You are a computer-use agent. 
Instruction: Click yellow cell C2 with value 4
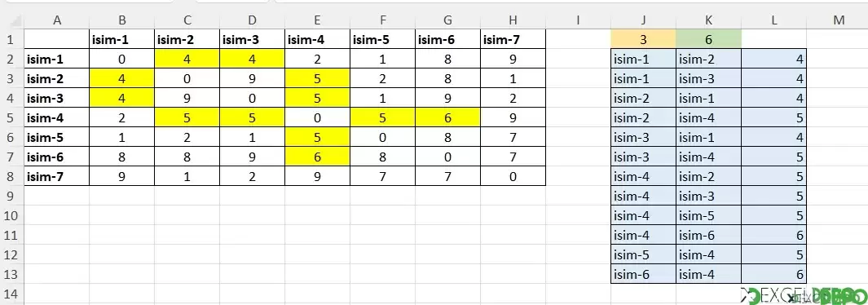187,60
